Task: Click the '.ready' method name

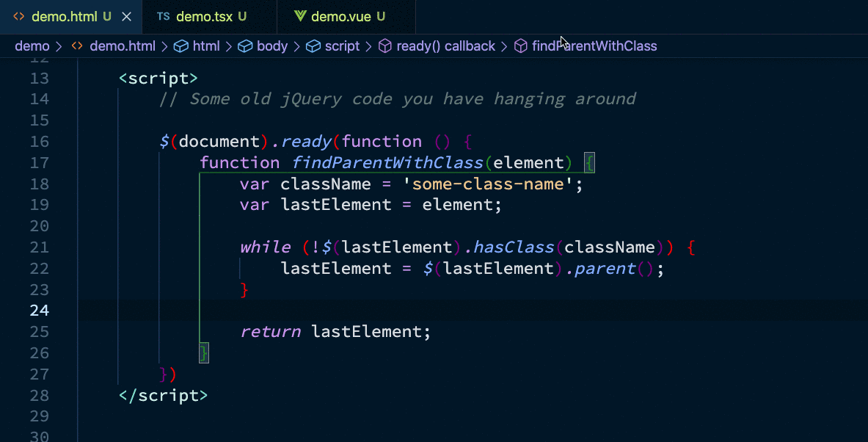Action: (301, 141)
